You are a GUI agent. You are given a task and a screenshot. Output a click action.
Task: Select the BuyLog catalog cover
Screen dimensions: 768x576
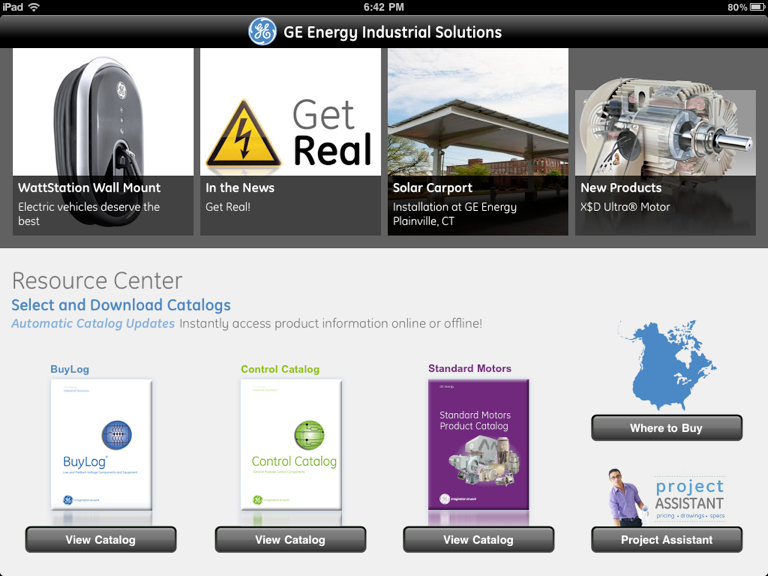tap(101, 445)
